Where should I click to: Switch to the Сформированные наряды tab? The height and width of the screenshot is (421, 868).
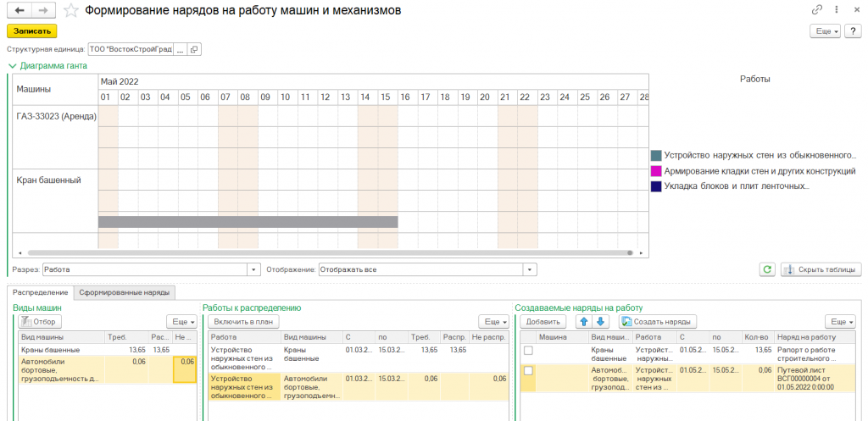125,292
